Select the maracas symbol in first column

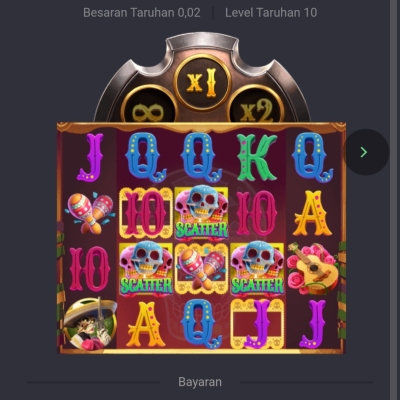click(x=91, y=213)
